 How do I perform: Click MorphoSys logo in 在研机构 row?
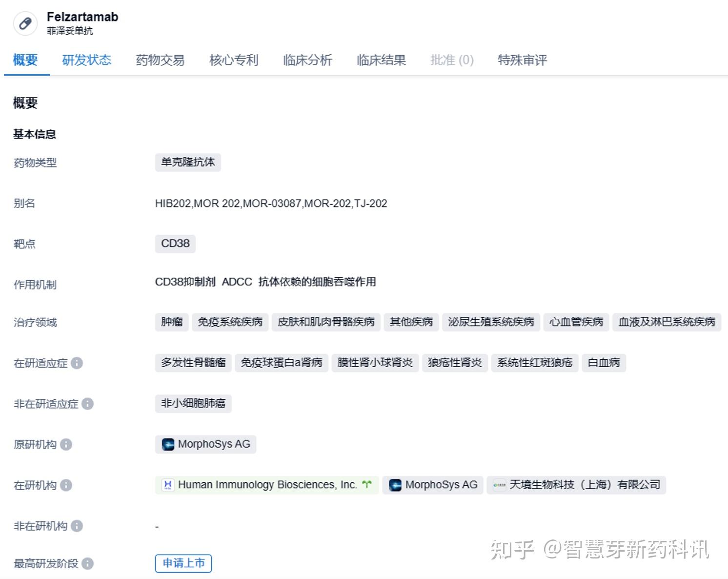pos(395,485)
